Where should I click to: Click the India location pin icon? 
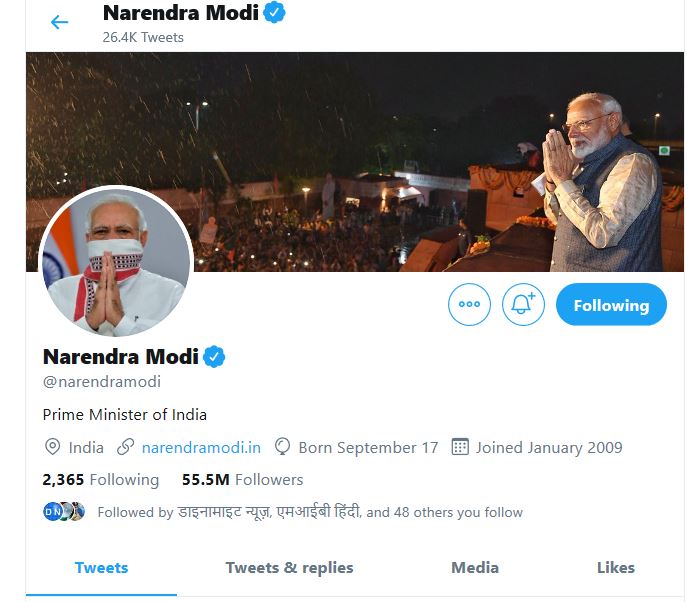click(x=52, y=447)
